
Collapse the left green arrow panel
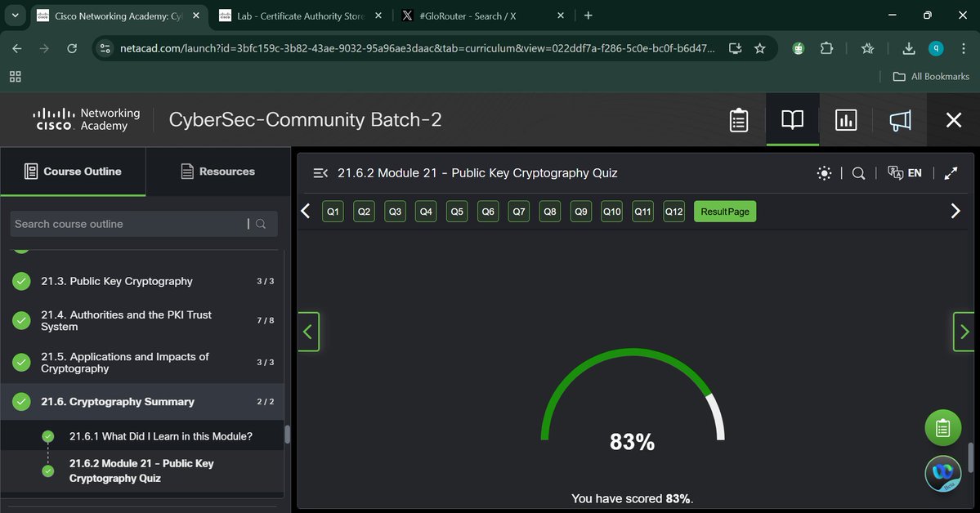(x=308, y=331)
